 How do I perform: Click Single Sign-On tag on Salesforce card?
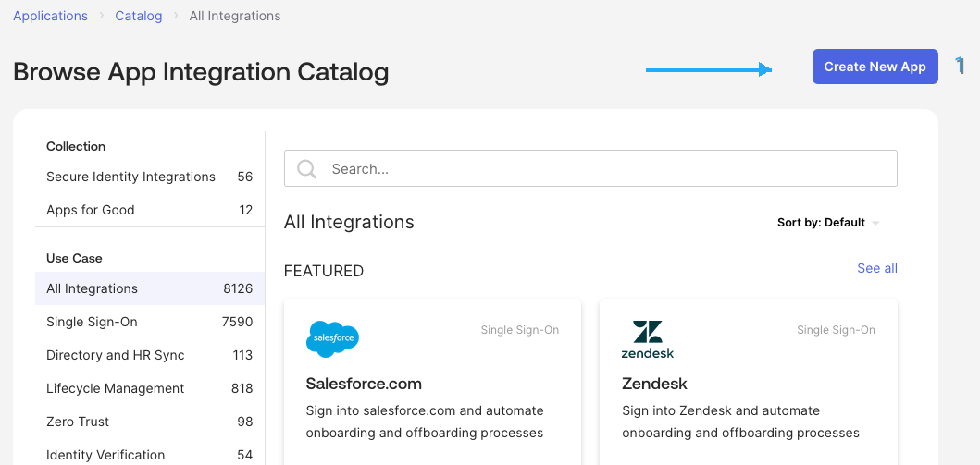point(520,329)
